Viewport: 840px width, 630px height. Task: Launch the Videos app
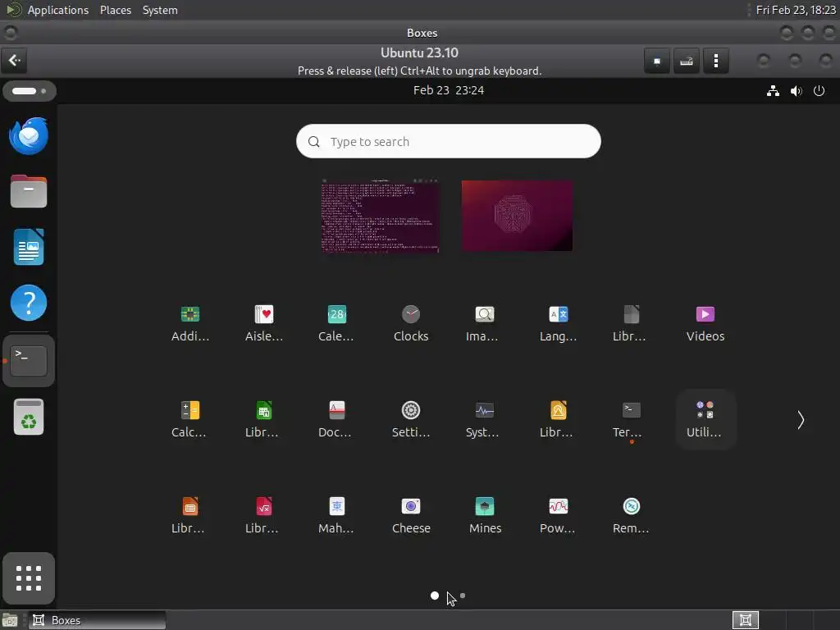[x=705, y=323]
